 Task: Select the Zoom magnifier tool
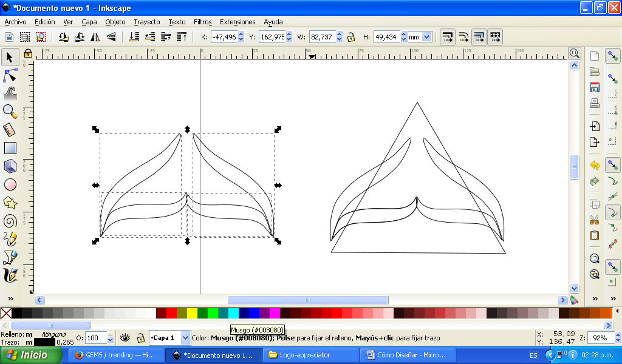pyautogui.click(x=10, y=112)
